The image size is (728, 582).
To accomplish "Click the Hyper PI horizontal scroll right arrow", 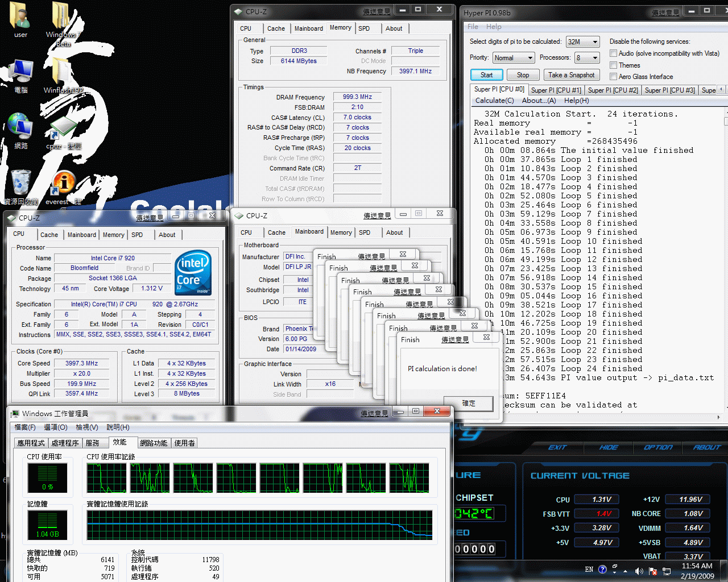I will (x=718, y=417).
